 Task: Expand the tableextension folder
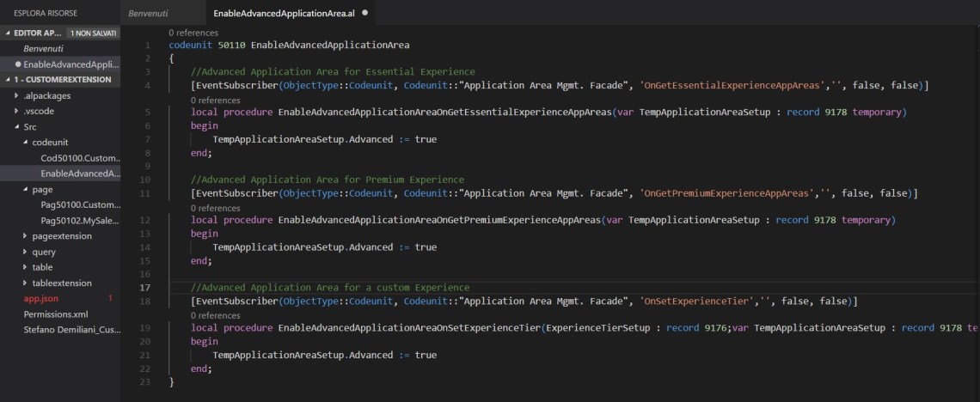pos(27,283)
